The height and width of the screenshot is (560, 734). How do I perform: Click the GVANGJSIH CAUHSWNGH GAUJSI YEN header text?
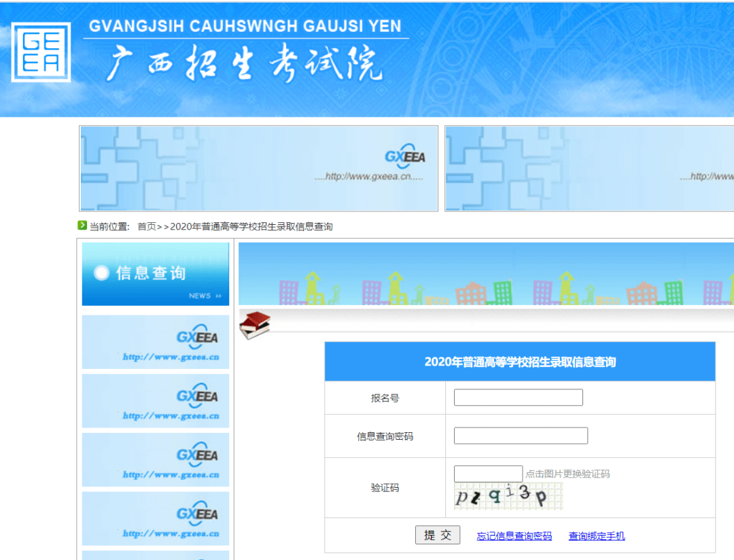pos(245,27)
